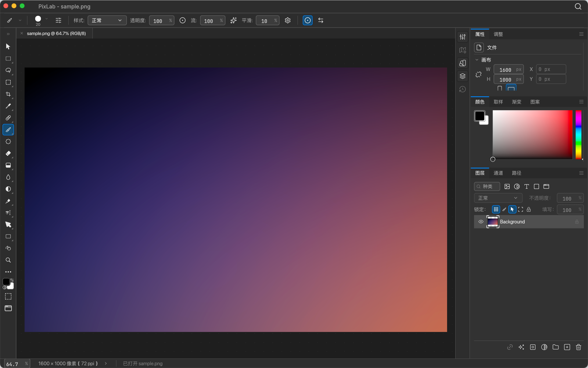Open the brush preset picker arrow

[47, 19]
